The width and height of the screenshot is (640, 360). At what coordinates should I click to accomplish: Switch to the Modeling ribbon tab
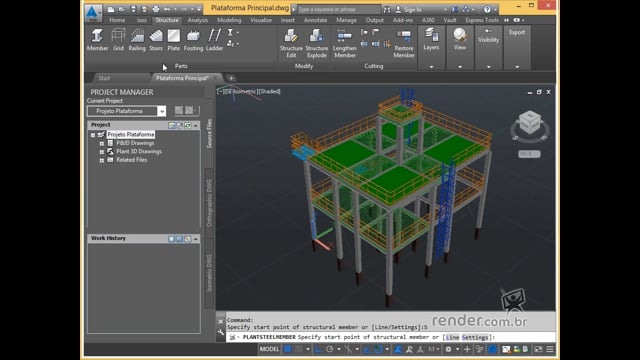pos(229,20)
